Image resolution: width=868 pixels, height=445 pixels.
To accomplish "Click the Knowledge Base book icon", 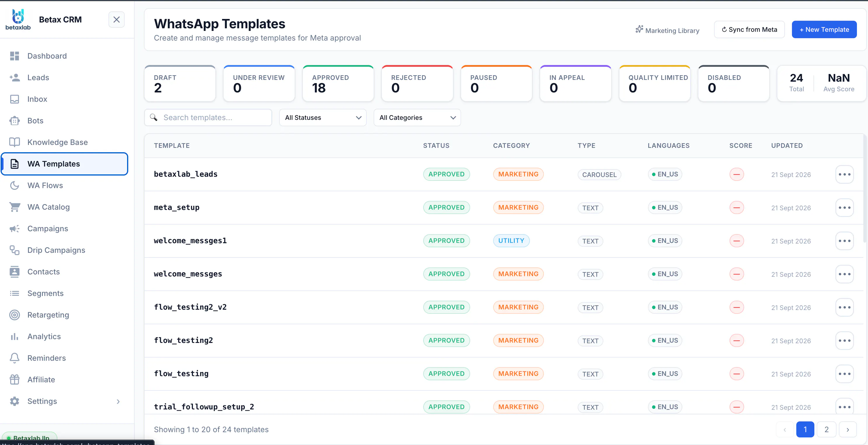I will coord(15,142).
